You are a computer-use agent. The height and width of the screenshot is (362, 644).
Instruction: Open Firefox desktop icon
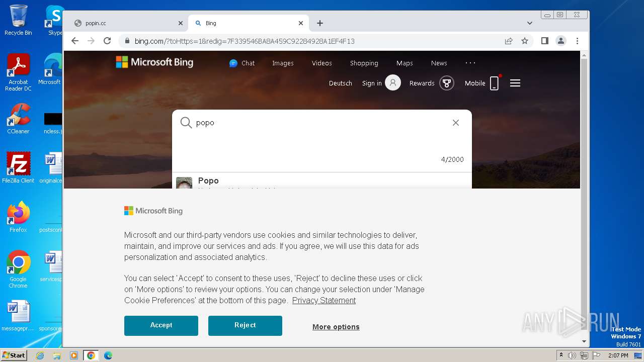[18, 217]
